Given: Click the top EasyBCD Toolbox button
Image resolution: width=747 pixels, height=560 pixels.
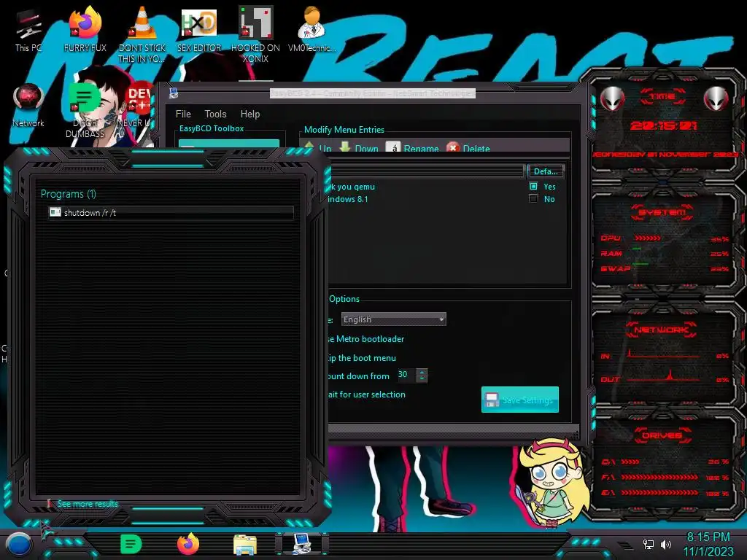Looking at the screenshot, I should coord(228,144).
